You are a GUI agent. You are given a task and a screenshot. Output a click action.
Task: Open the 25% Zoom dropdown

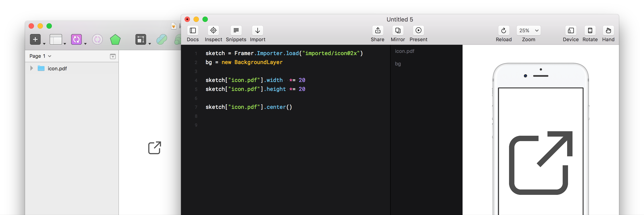click(x=528, y=31)
